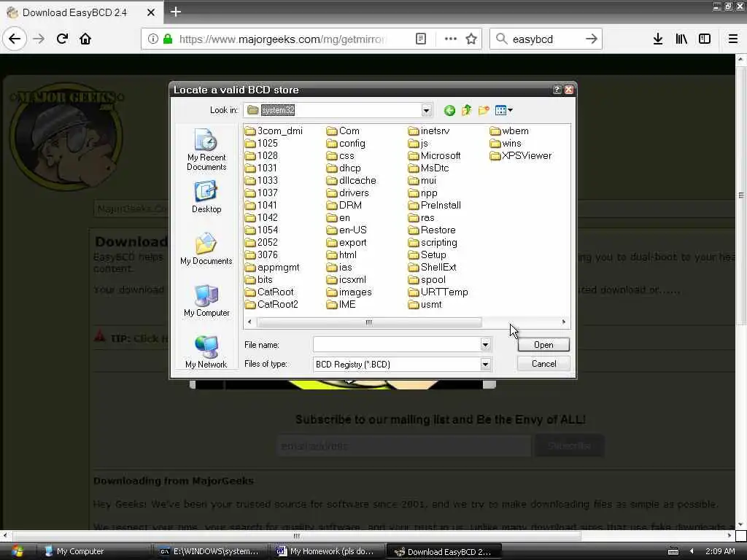
Task: Open the browser hamburger menu
Action: click(732, 39)
